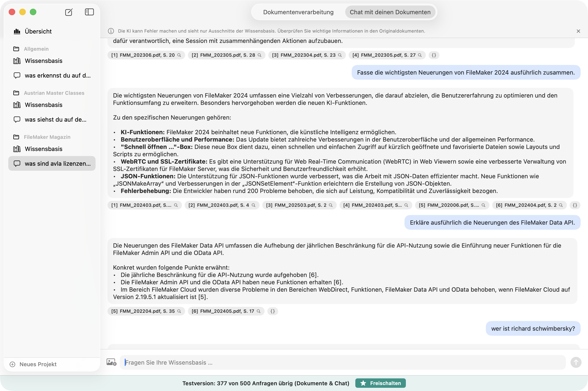Show JSON braces after FMM_202305.pdf, S. 27
588x391 pixels.
click(x=434, y=55)
